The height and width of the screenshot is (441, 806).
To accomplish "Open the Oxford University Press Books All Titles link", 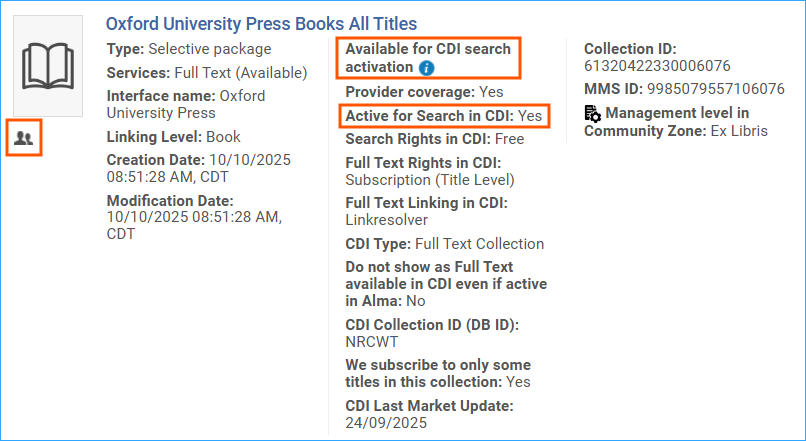I will coord(261,24).
